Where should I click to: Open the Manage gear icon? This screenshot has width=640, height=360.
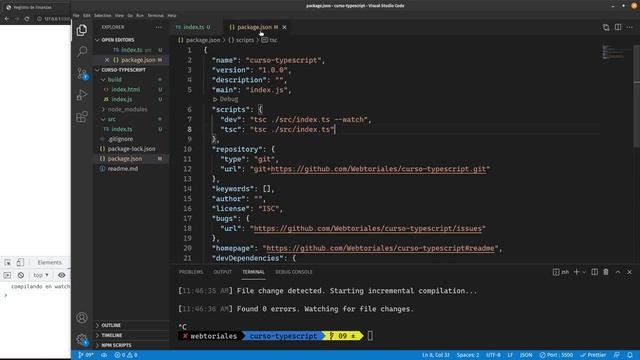coord(82,339)
